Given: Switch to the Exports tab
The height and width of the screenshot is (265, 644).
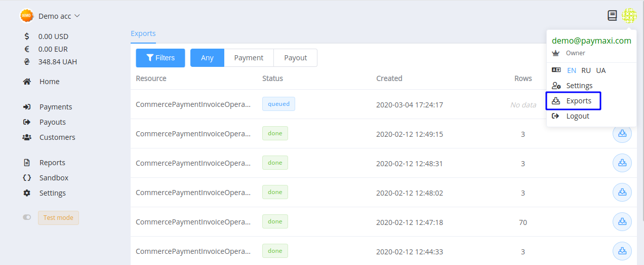Looking at the screenshot, I should (x=143, y=33).
